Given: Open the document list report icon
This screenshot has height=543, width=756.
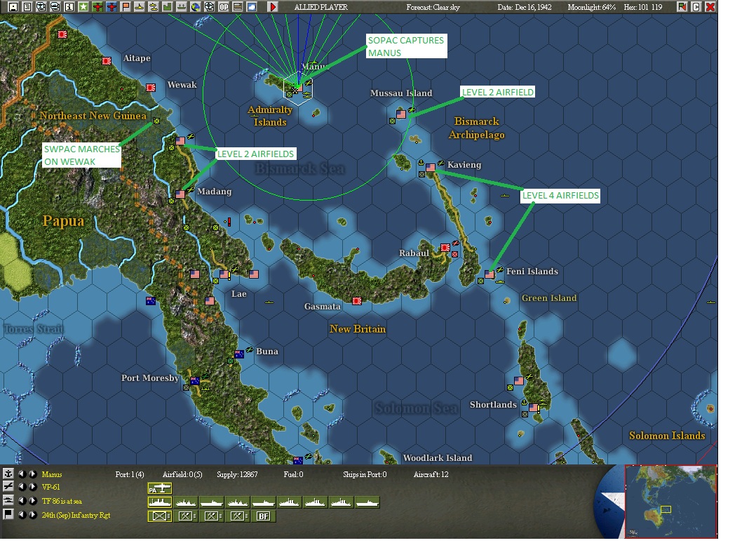Looking at the screenshot, I should click(27, 7).
